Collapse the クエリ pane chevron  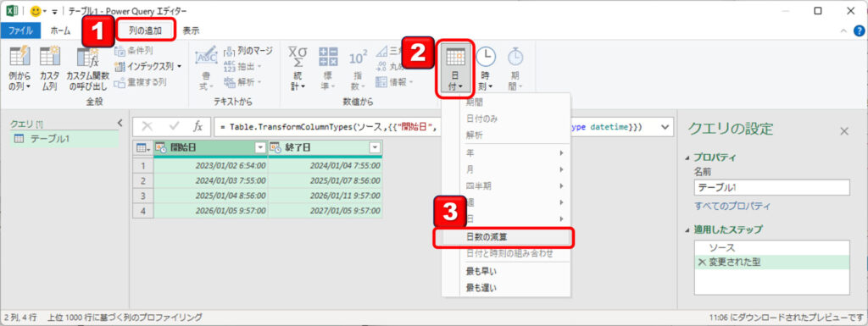[120, 124]
